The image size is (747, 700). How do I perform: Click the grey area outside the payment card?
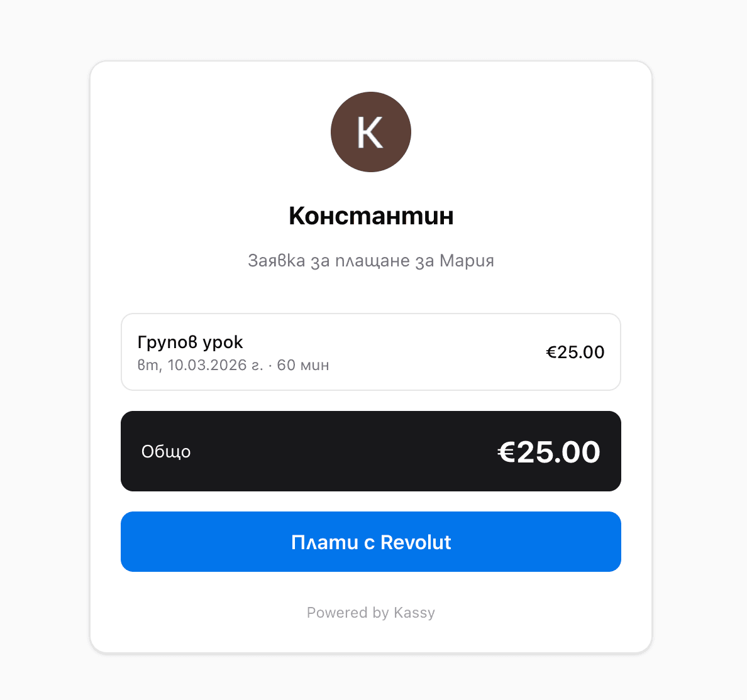44,350
